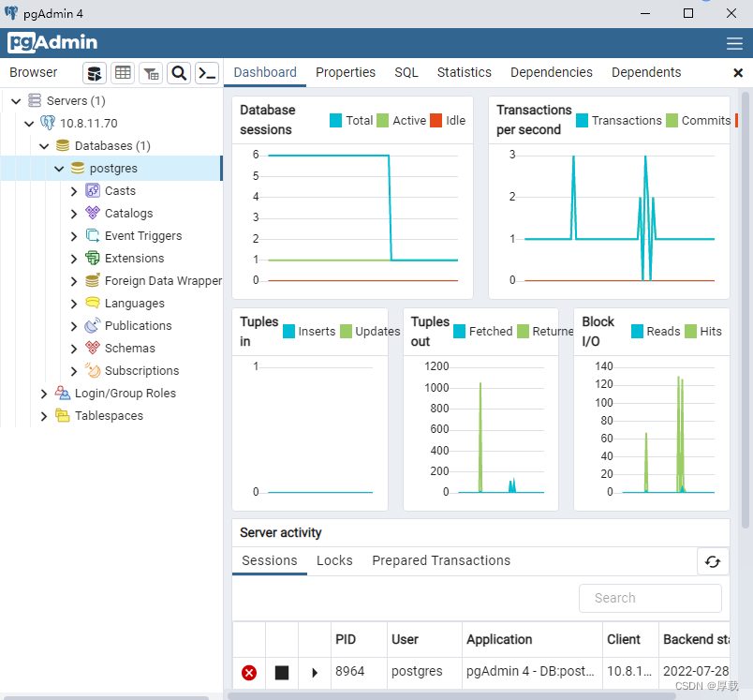Viewport: 753px width, 700px height.
Task: Click the "pgAdmin 4 - DB:post..." application cell
Action: (530, 671)
